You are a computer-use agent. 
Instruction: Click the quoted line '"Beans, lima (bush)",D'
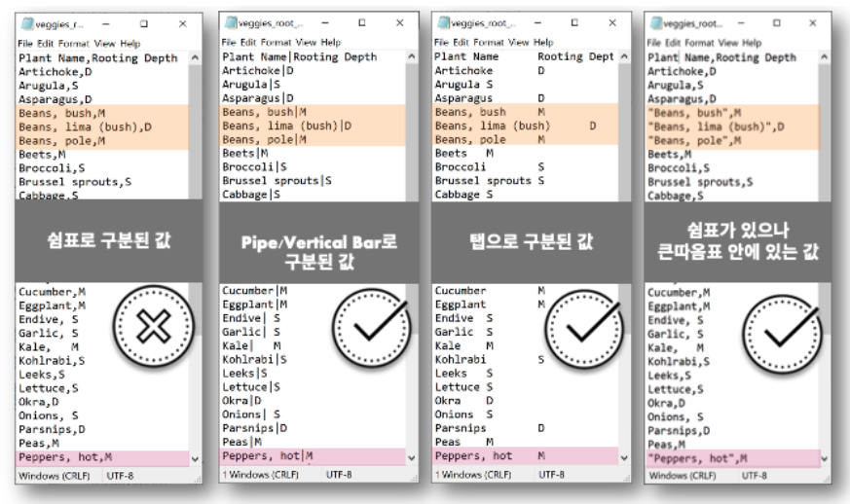(716, 126)
